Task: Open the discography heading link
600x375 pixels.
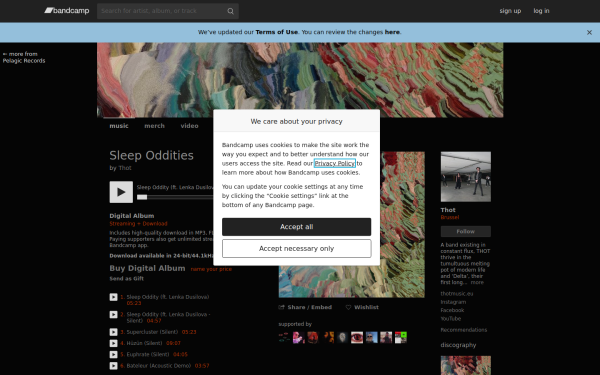Action: [x=458, y=345]
